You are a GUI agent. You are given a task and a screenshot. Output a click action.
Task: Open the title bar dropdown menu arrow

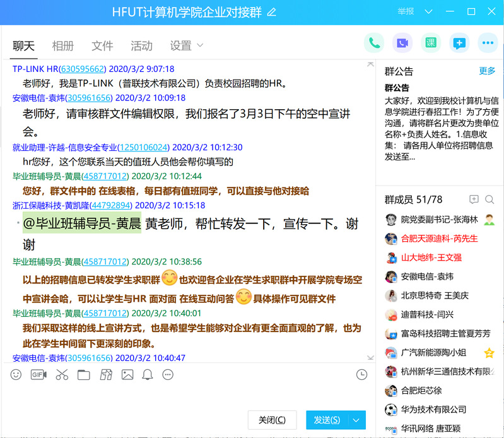coord(430,12)
